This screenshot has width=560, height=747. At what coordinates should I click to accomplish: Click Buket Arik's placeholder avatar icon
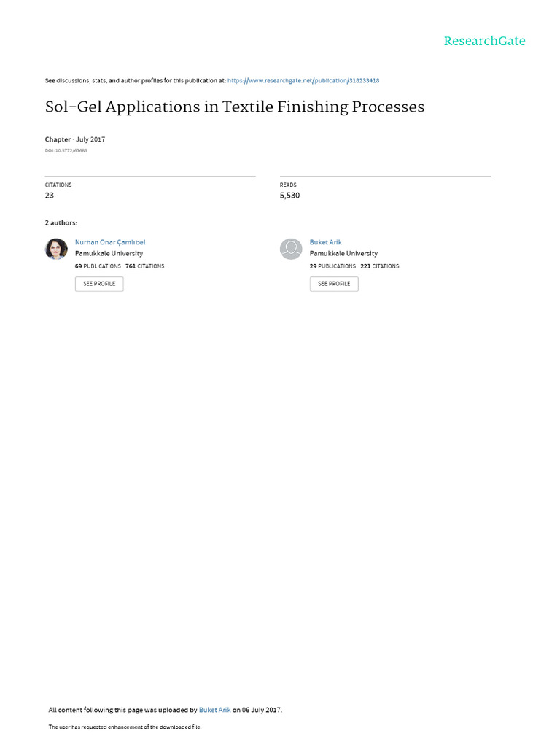291,249
